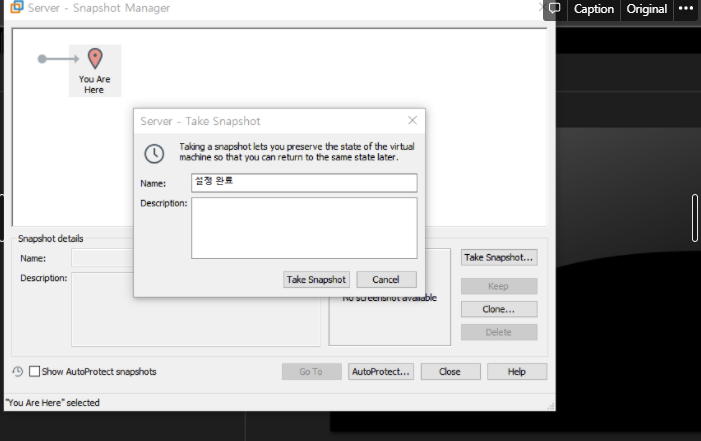
Task: Click the 'Taking a snapshot lets you preserve' text
Action: point(297,152)
